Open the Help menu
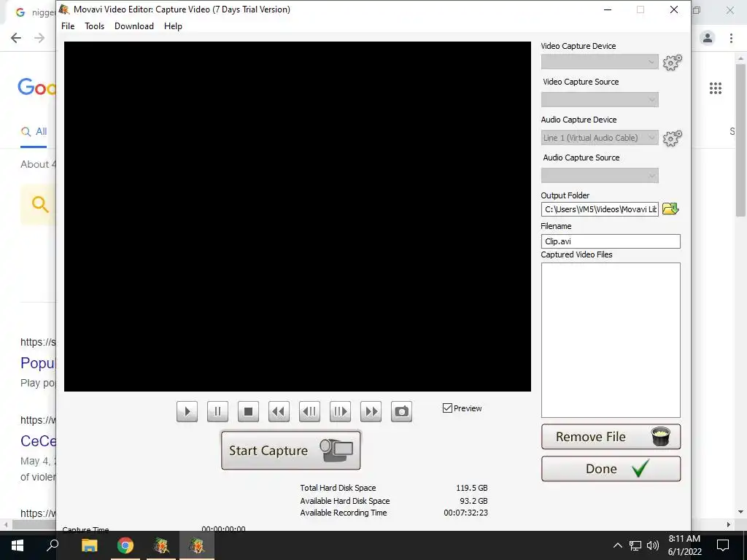Image resolution: width=747 pixels, height=560 pixels. [173, 26]
